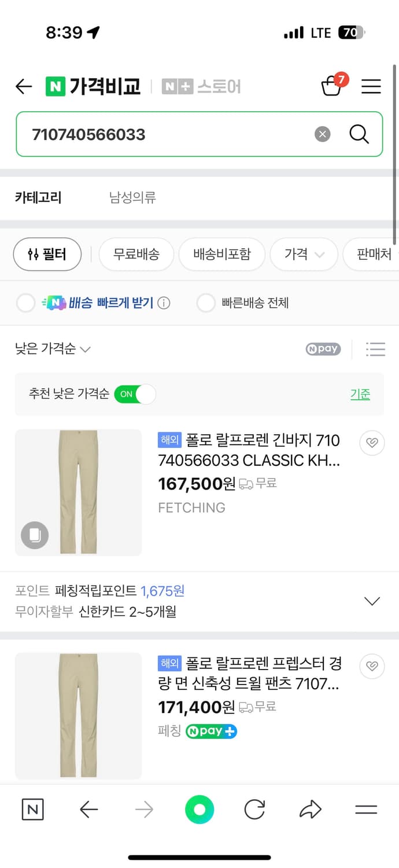Tap the search magnifier icon
Screen dimensions: 399x868
pyautogui.click(x=359, y=134)
